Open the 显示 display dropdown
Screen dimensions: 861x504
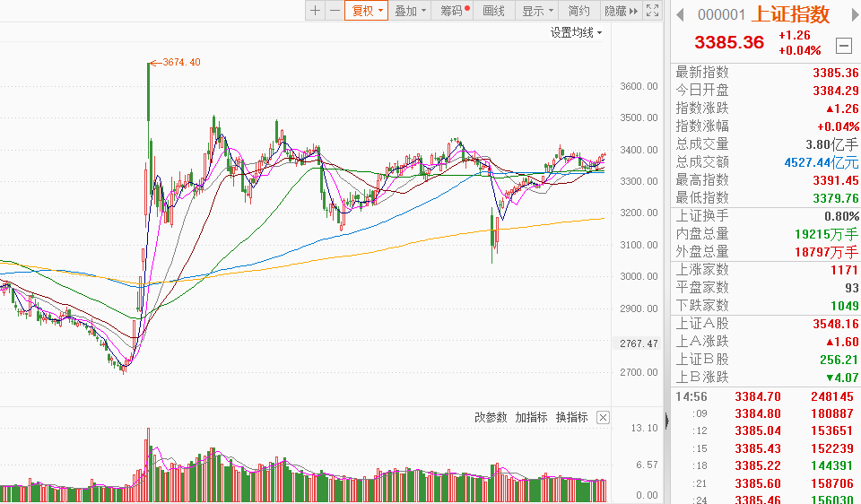pos(536,11)
